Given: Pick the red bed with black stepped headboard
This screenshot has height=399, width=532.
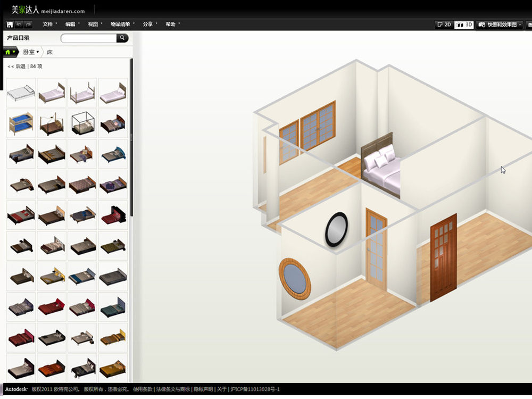Looking at the screenshot, I should [x=113, y=215].
